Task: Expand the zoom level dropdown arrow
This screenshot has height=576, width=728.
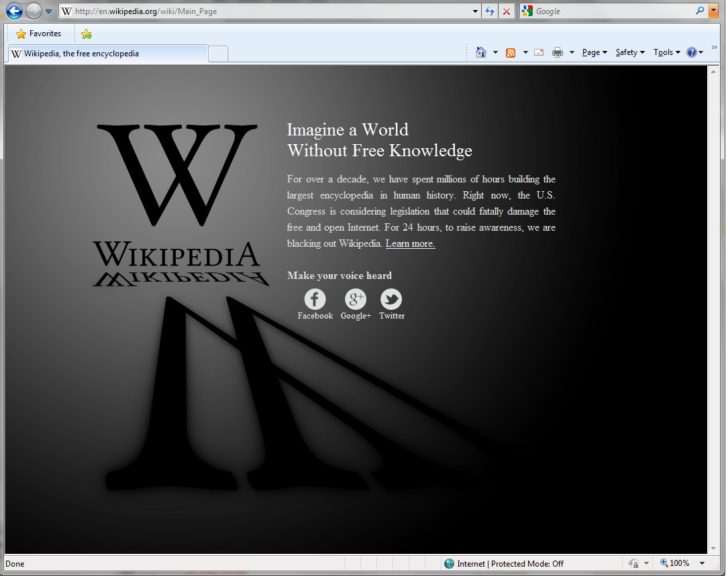Action: pyautogui.click(x=702, y=563)
